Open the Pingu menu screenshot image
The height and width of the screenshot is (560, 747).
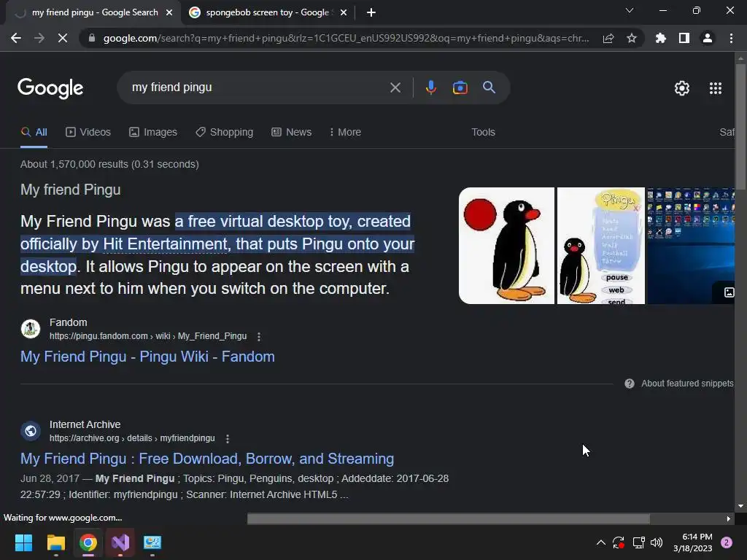pos(601,246)
